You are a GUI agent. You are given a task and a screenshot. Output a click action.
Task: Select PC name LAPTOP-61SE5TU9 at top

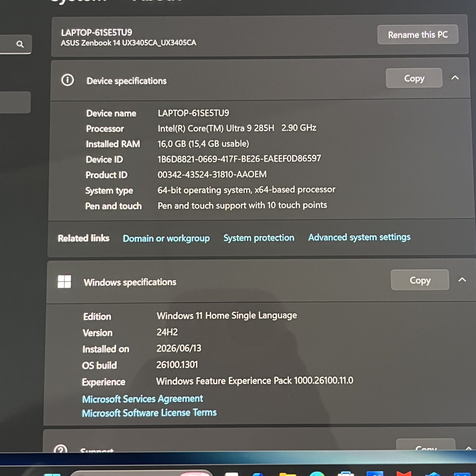(x=97, y=32)
